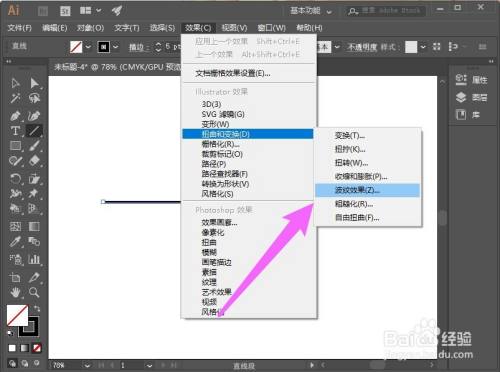Select the 未标题-4 document tab
The height and width of the screenshot is (372, 500).
pos(117,67)
